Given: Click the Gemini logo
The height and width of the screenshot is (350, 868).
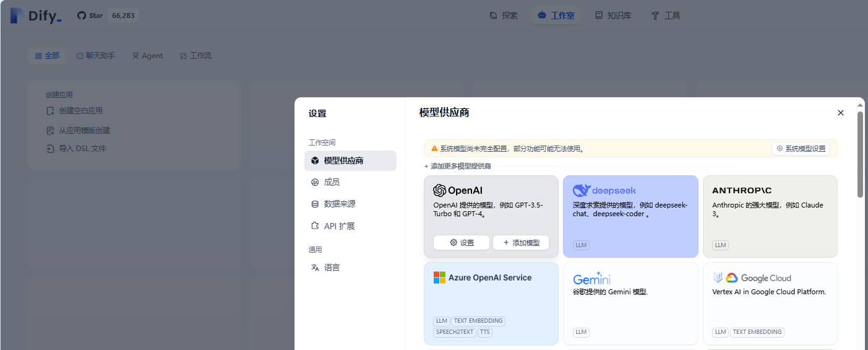Looking at the screenshot, I should click(x=592, y=279).
